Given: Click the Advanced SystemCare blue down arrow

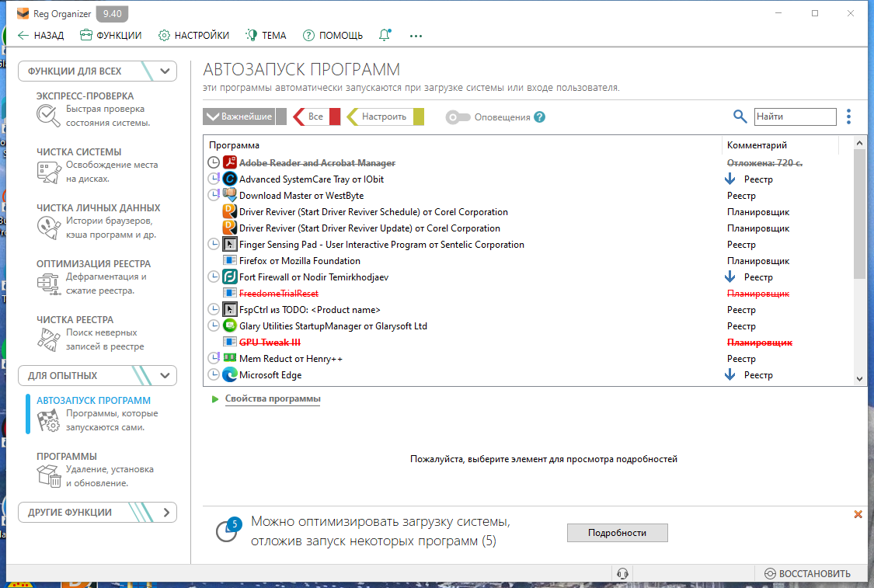Looking at the screenshot, I should pyautogui.click(x=730, y=179).
